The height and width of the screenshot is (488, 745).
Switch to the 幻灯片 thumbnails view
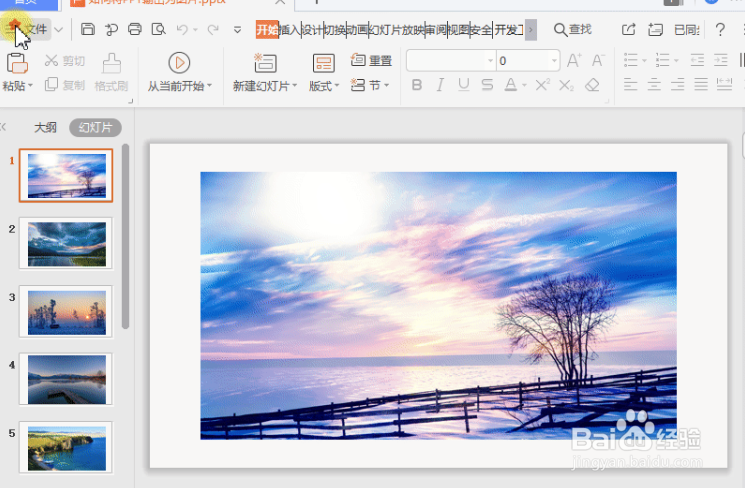tap(96, 127)
